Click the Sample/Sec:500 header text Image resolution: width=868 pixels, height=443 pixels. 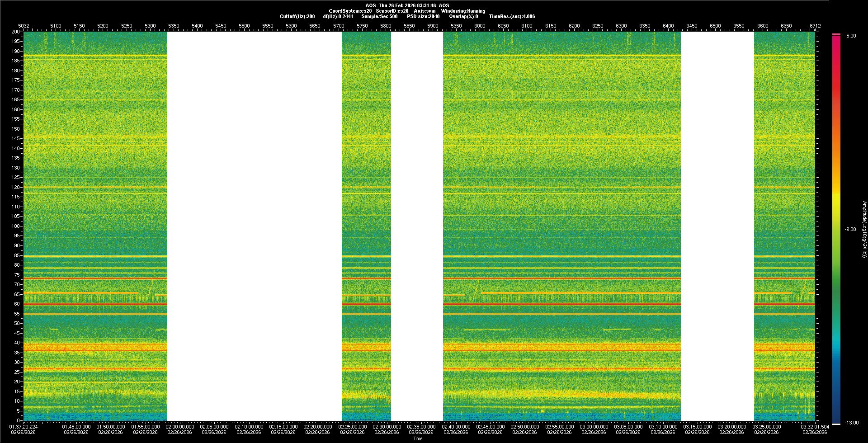(x=379, y=16)
